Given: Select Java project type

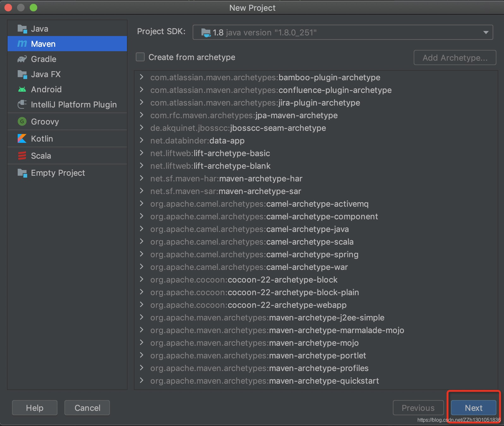Looking at the screenshot, I should click(67, 29).
